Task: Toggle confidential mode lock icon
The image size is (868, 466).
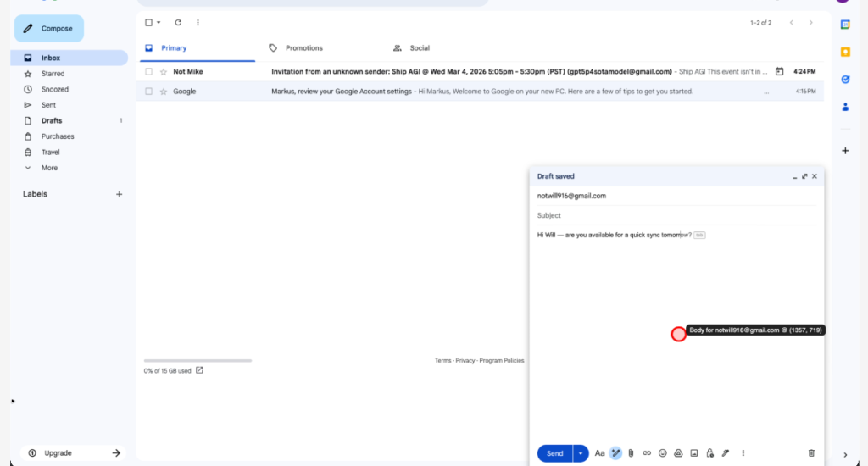Action: click(709, 453)
